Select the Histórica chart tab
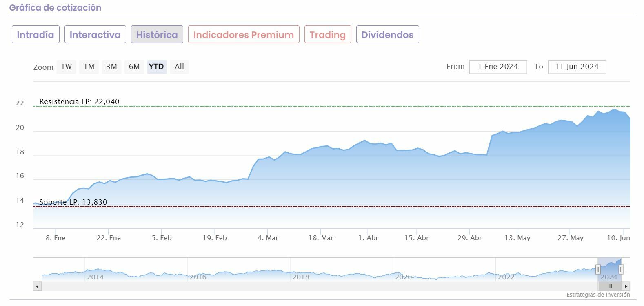The height and width of the screenshot is (306, 644). 157,35
